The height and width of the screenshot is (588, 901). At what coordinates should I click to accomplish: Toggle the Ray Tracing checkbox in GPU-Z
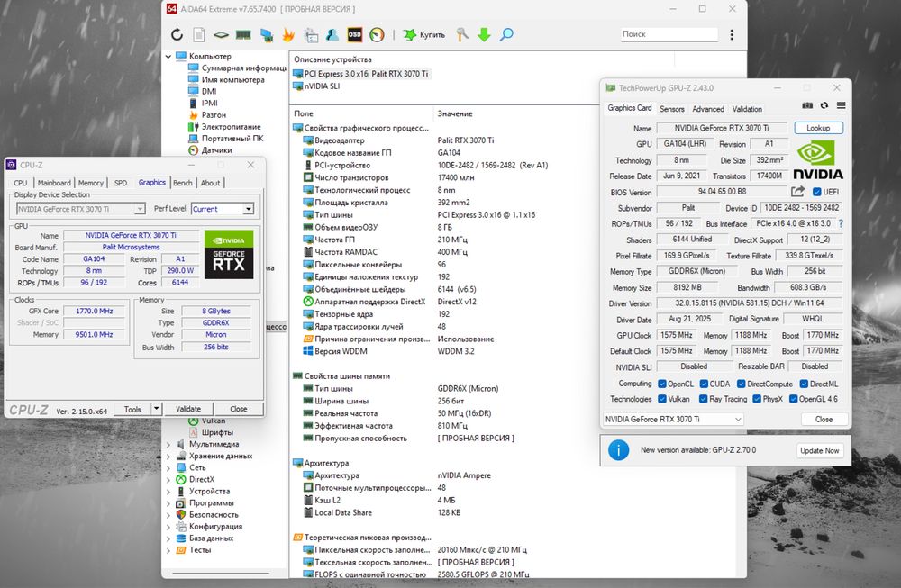(704, 399)
